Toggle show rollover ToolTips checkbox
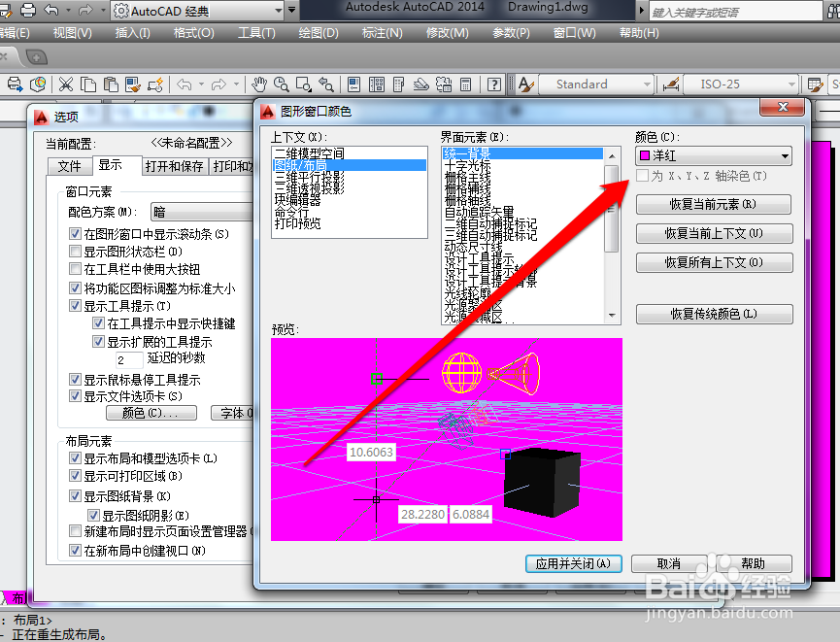 pos(76,380)
